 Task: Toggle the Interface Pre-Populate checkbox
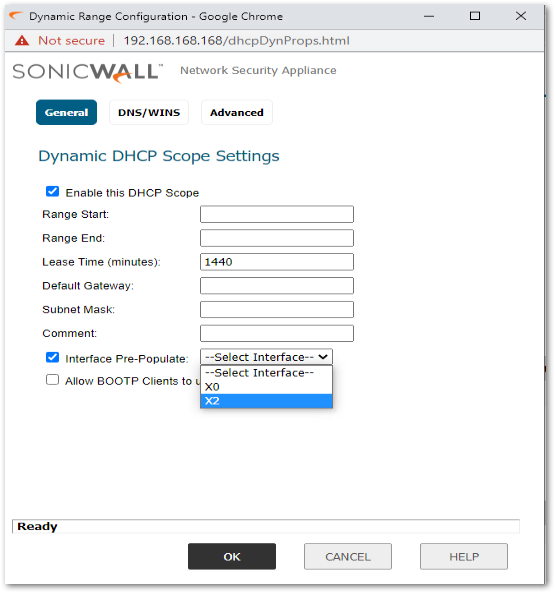coord(53,357)
